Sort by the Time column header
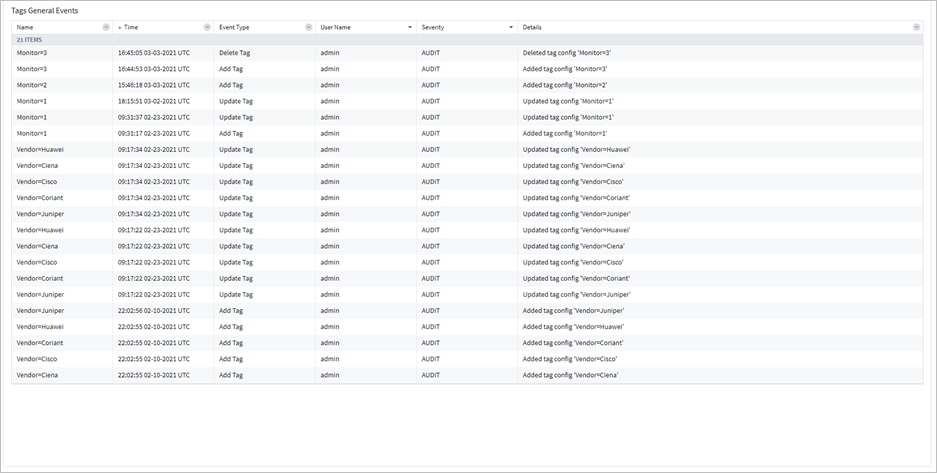Screen dimensions: 937x473 pyautogui.click(x=131, y=27)
